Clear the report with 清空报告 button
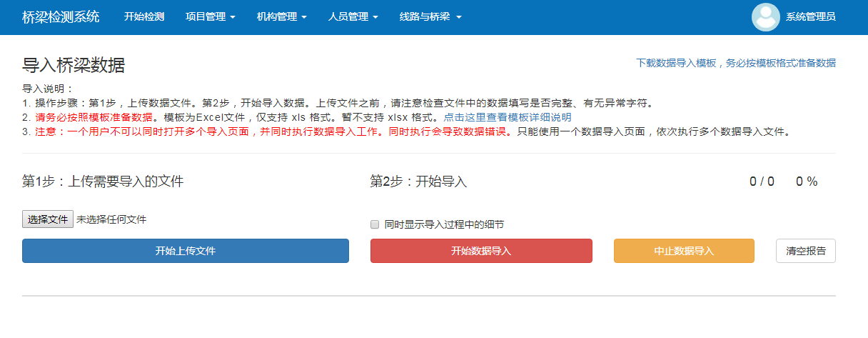This screenshot has height=338, width=868. [x=806, y=251]
